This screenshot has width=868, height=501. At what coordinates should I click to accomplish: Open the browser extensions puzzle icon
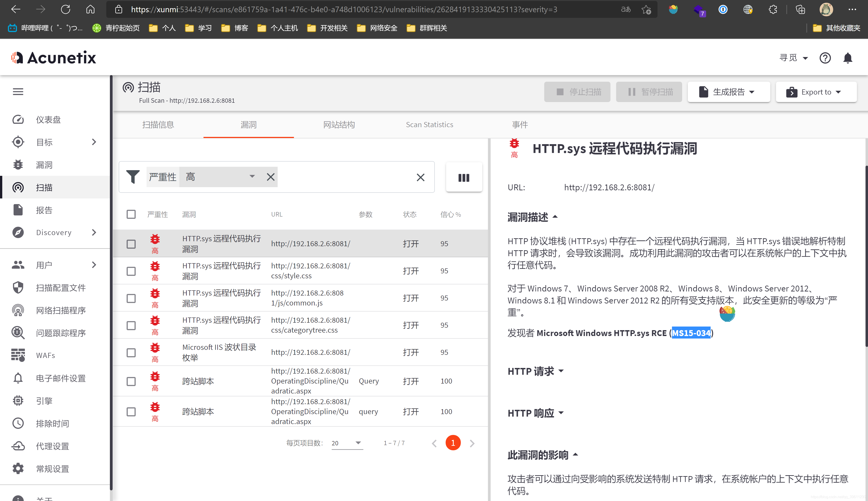773,10
